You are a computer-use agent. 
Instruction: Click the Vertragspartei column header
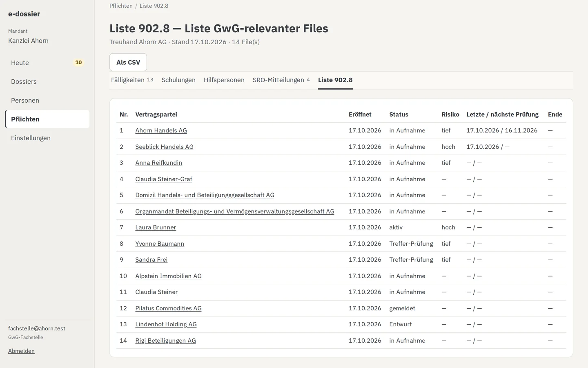click(x=156, y=114)
